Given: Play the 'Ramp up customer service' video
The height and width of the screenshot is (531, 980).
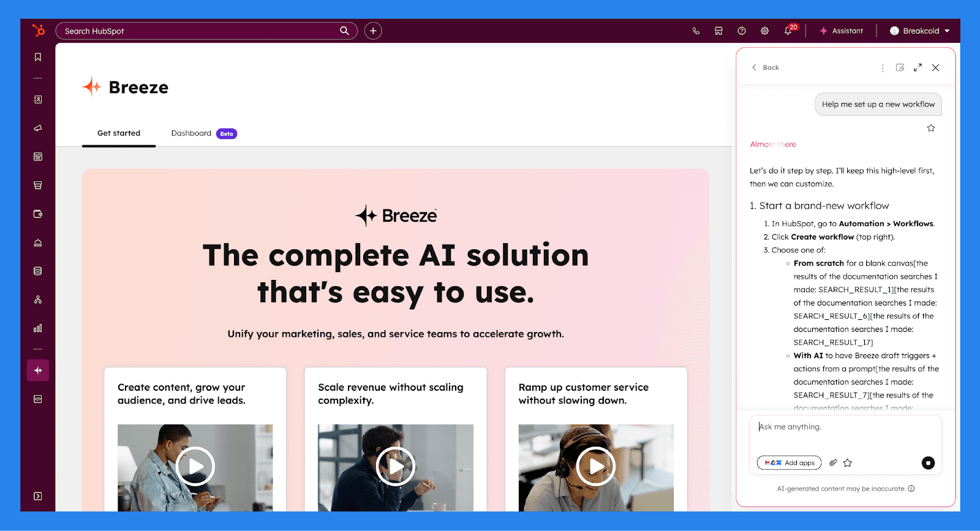Looking at the screenshot, I should pos(596,467).
